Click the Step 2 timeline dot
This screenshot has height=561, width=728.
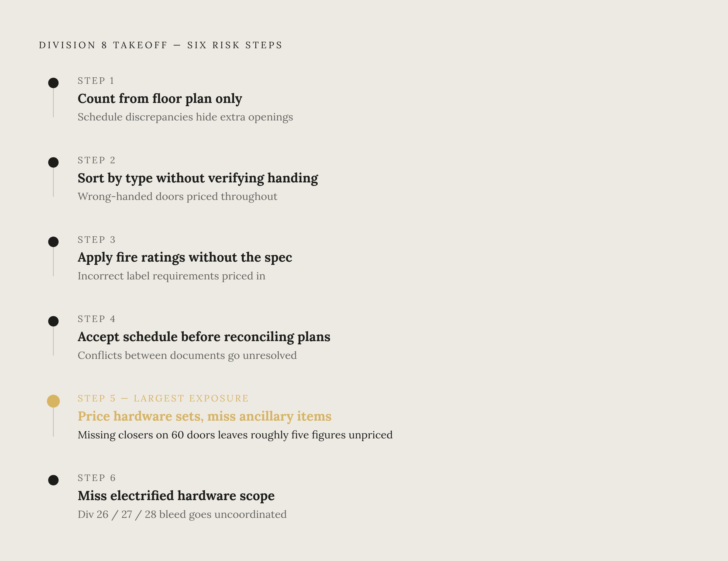(53, 162)
